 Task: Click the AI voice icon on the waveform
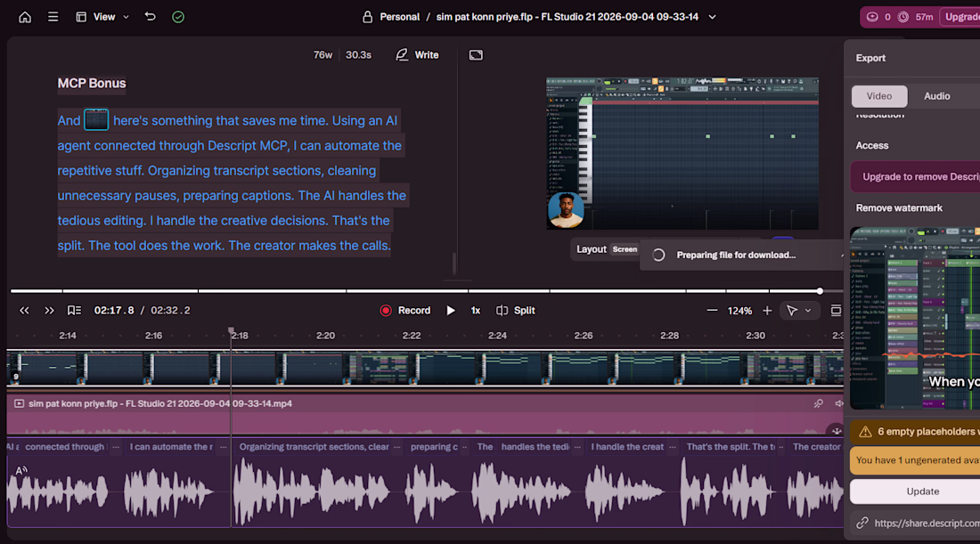(21, 471)
